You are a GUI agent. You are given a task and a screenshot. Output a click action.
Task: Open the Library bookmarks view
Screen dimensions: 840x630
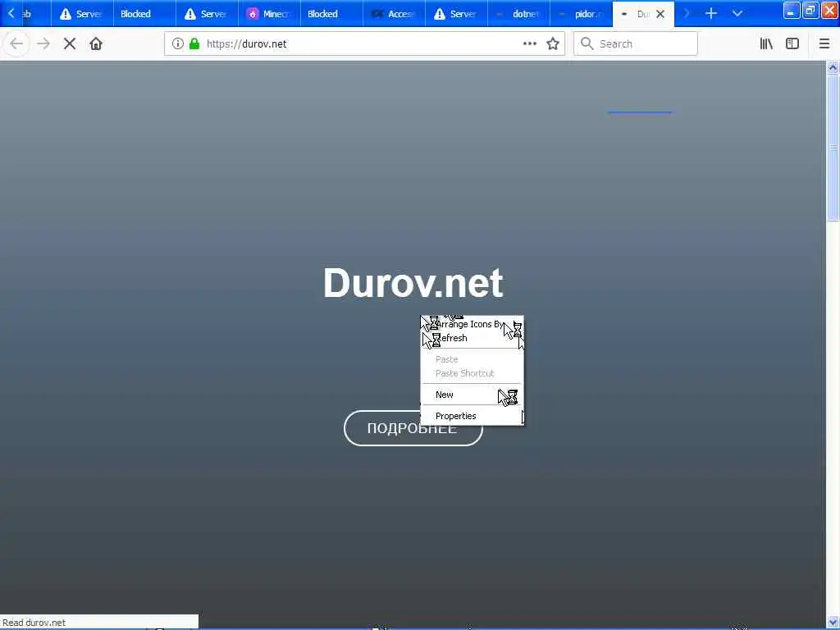coord(767,43)
